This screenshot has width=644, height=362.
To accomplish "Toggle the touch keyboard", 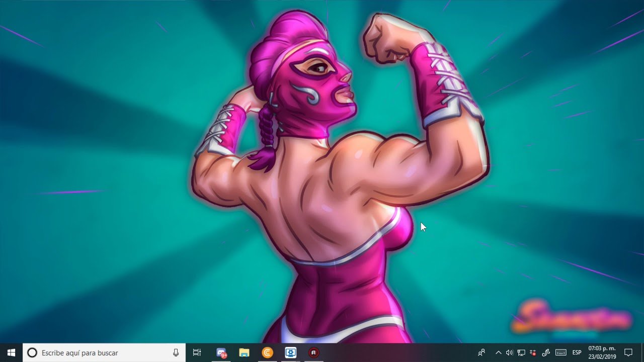I will pyautogui.click(x=561, y=353).
